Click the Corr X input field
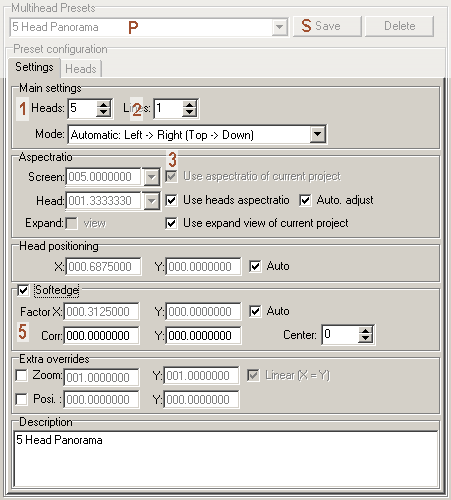 (102, 335)
